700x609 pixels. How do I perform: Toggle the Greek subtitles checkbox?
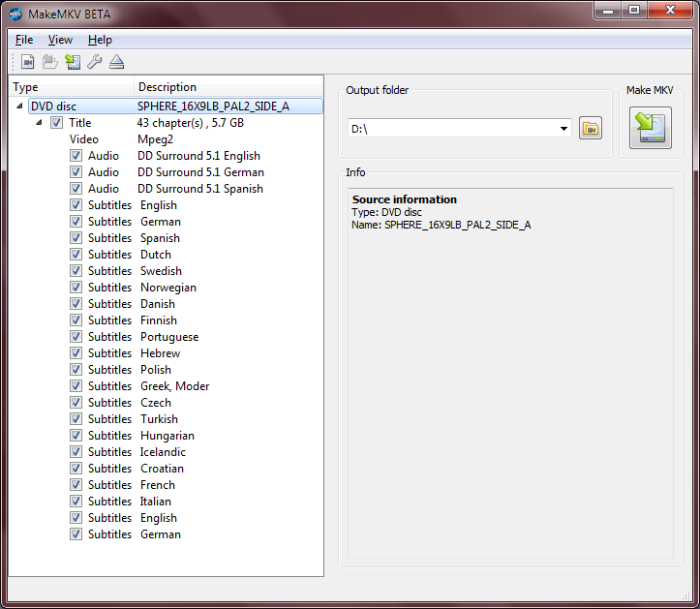[x=76, y=385]
